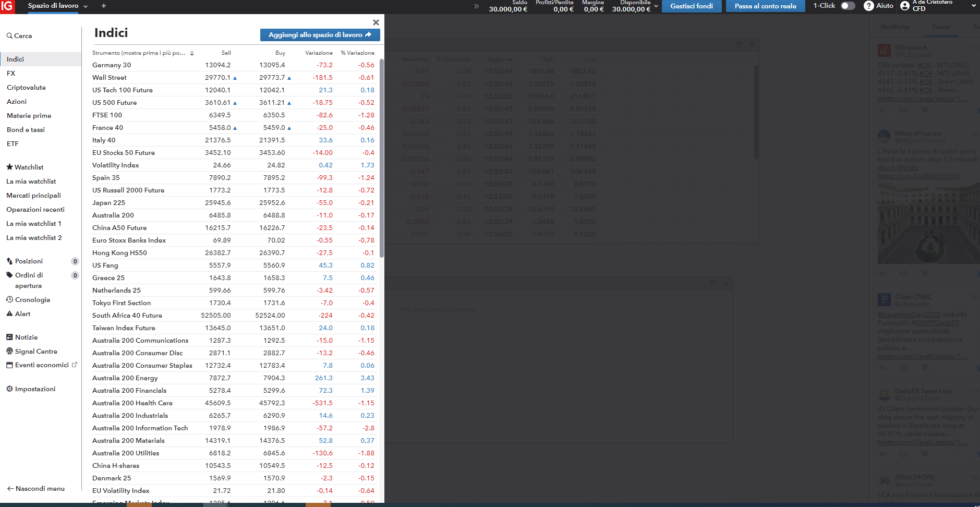Viewport: 980px width, 507px height.
Task: Open Signal Centre
Action: (x=32, y=352)
